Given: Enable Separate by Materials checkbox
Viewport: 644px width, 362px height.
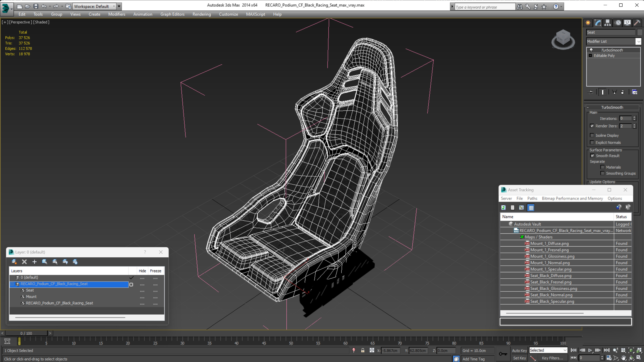Looking at the screenshot, I should point(602,167).
